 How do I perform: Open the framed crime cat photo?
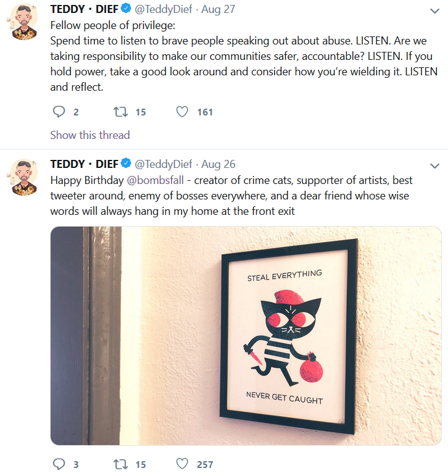pyautogui.click(x=246, y=336)
